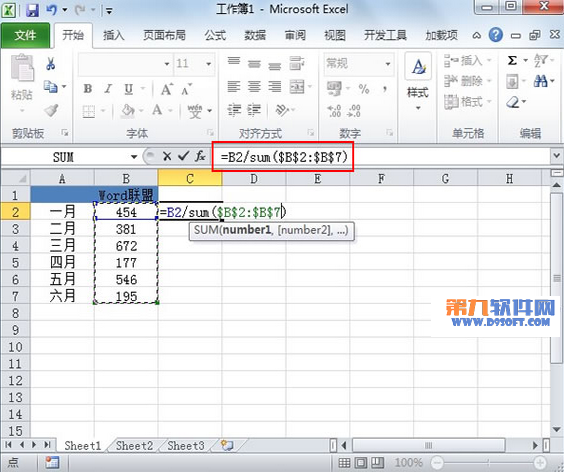Click the Increase Indent icon
Image resolution: width=564 pixels, height=472 pixels.
(x=254, y=110)
